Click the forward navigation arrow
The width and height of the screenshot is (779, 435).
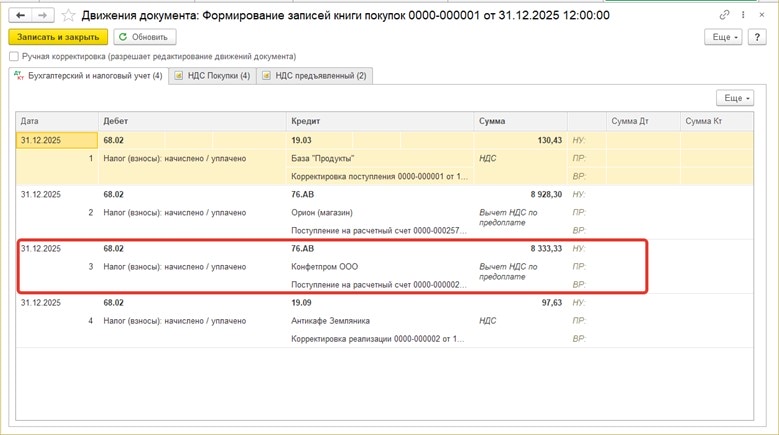(43, 15)
